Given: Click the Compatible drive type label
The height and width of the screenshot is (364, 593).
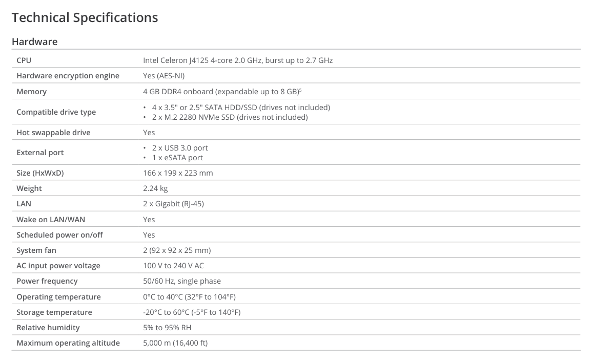Looking at the screenshot, I should click(x=56, y=112).
